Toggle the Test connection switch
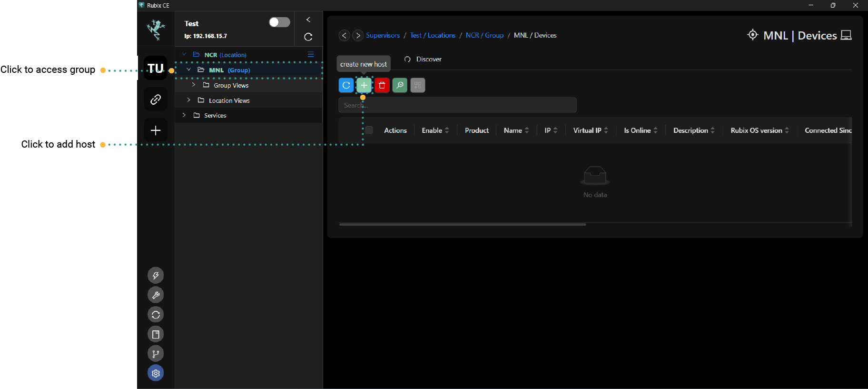 point(279,22)
